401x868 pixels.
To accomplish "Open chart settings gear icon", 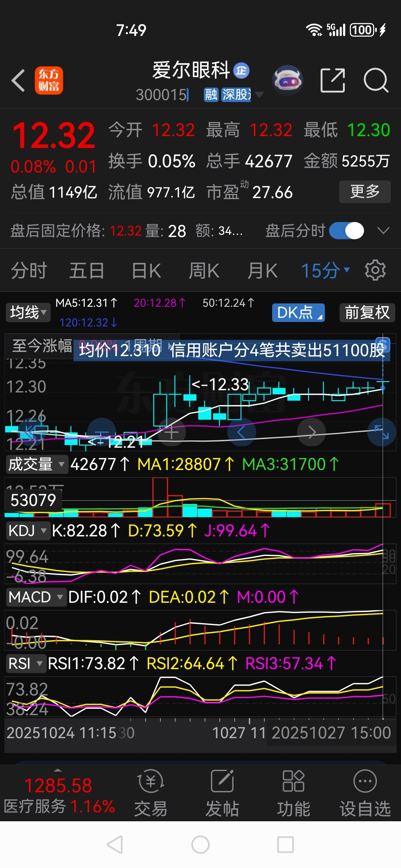I will (x=375, y=270).
